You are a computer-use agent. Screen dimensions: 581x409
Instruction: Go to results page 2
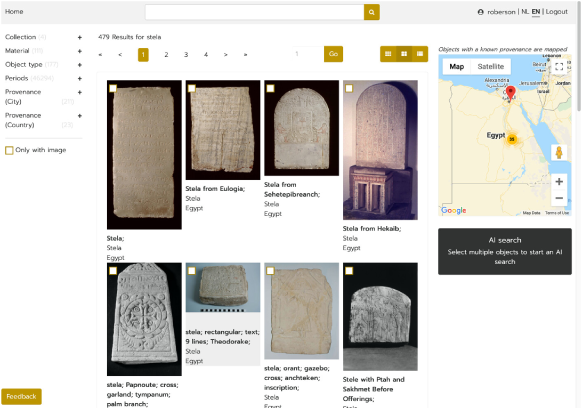point(166,55)
